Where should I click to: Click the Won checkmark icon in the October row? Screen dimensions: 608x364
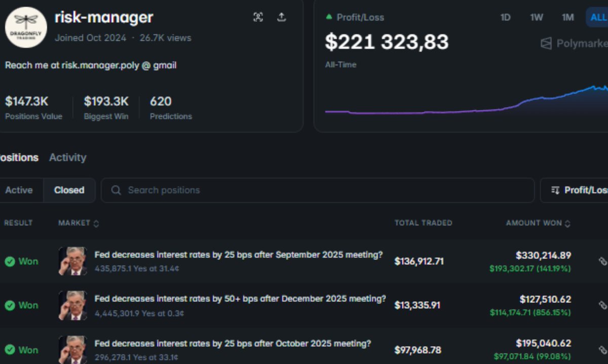tap(10, 350)
